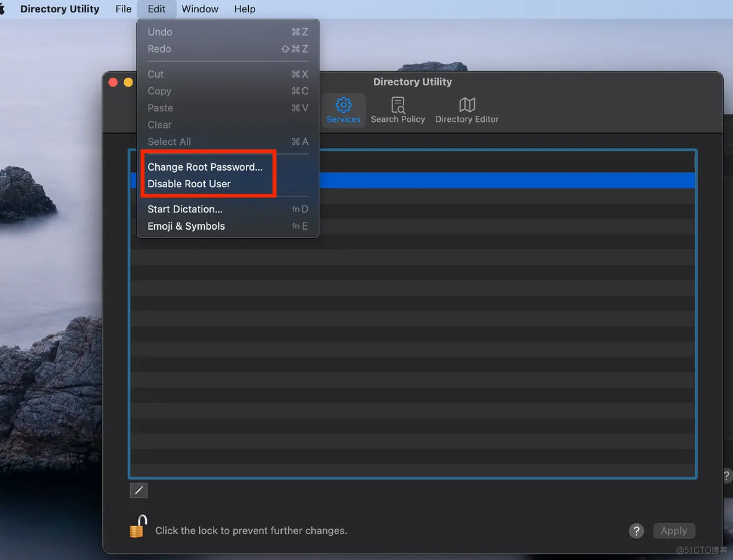This screenshot has width=733, height=560.
Task: Minimize the window with the yellow button
Action: tap(128, 83)
